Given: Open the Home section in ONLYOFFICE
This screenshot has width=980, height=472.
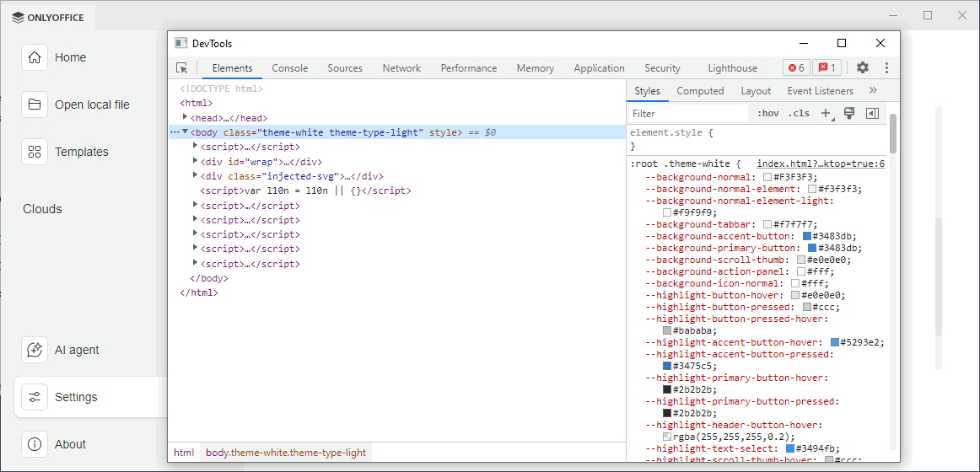Looking at the screenshot, I should [x=70, y=57].
